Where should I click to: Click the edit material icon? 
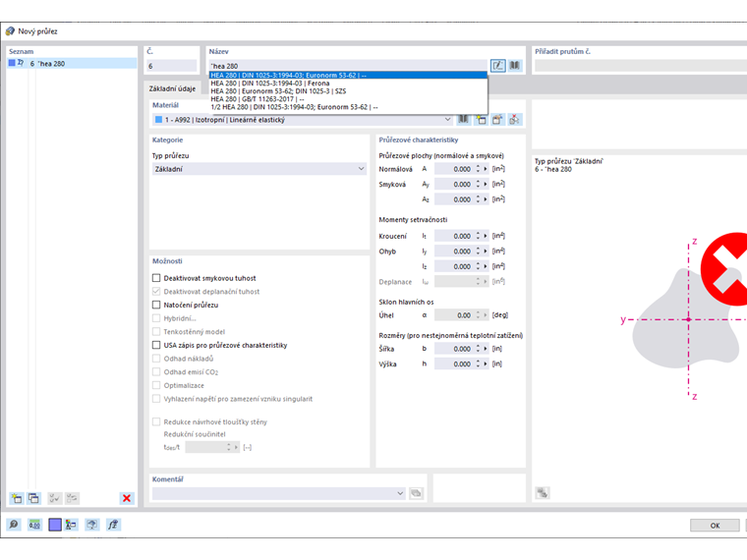click(497, 120)
